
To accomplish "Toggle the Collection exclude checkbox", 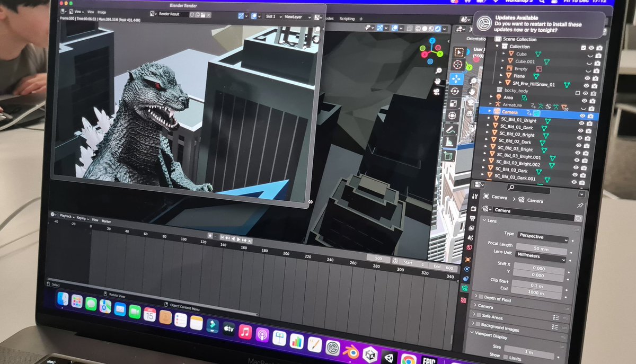I will (x=583, y=48).
